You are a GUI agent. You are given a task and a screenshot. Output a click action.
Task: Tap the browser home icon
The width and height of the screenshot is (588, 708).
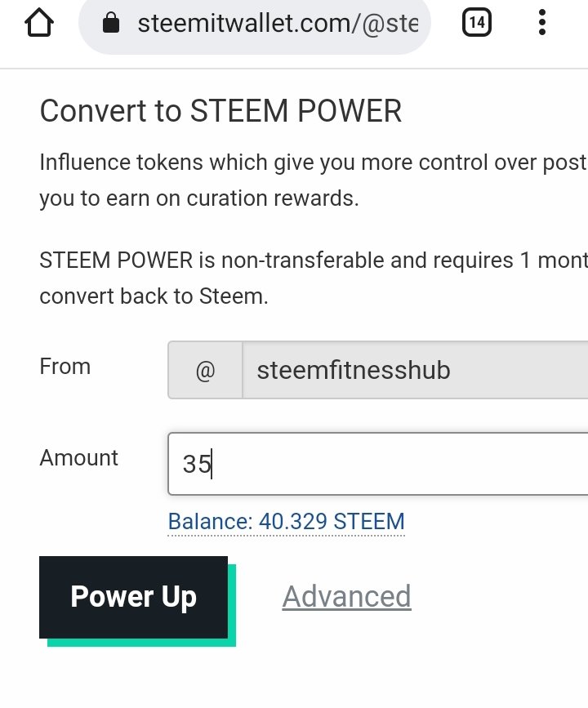pos(39,23)
